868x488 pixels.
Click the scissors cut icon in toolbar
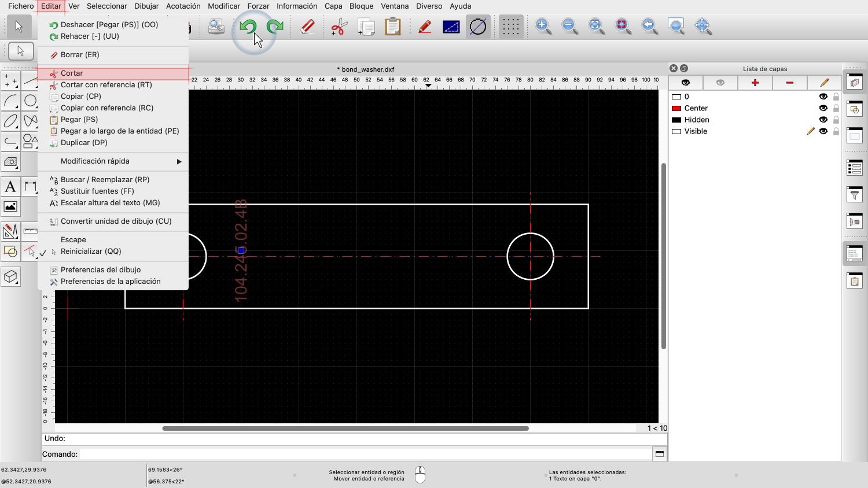(339, 27)
